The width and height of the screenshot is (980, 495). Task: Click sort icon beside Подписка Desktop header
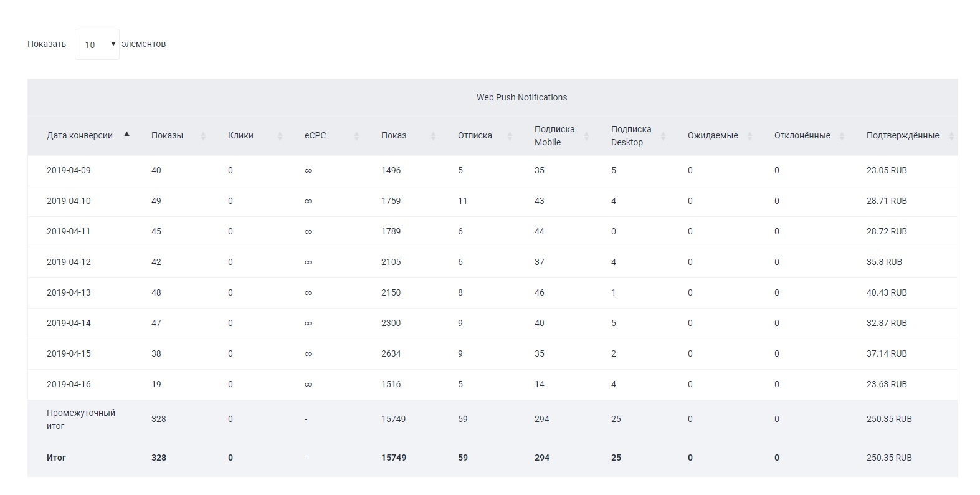(663, 136)
